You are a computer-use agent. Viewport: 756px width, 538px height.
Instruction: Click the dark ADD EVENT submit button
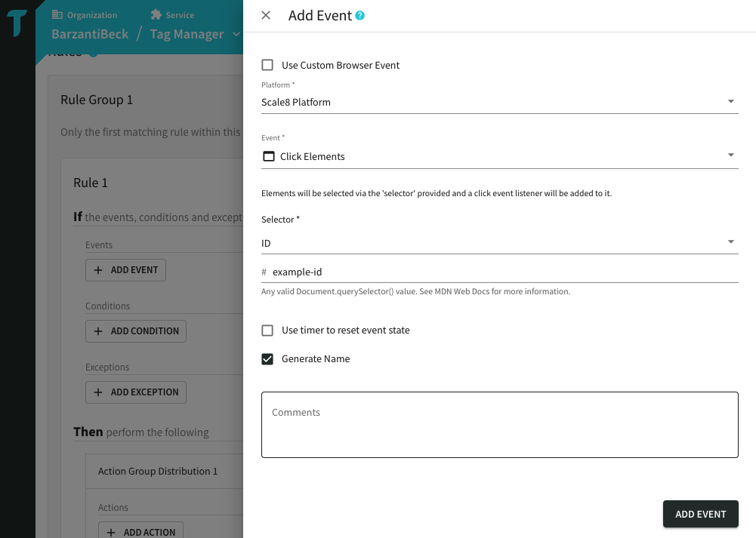[700, 514]
